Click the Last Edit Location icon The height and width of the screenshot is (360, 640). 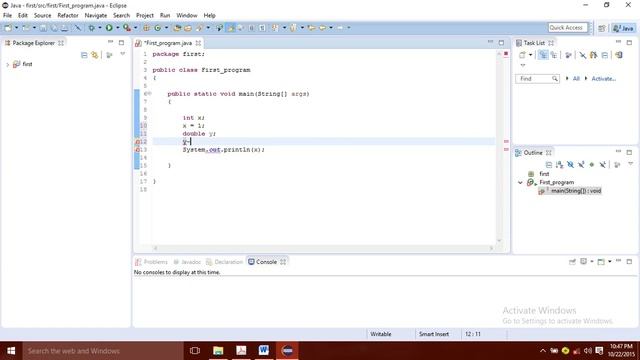[x=311, y=28]
